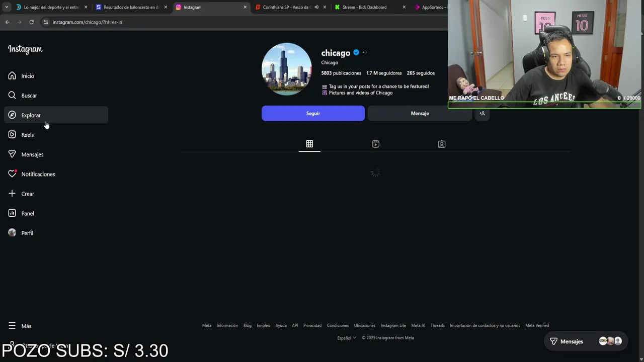
Task: Click the site info icon in address bar
Action: pyautogui.click(x=46, y=22)
